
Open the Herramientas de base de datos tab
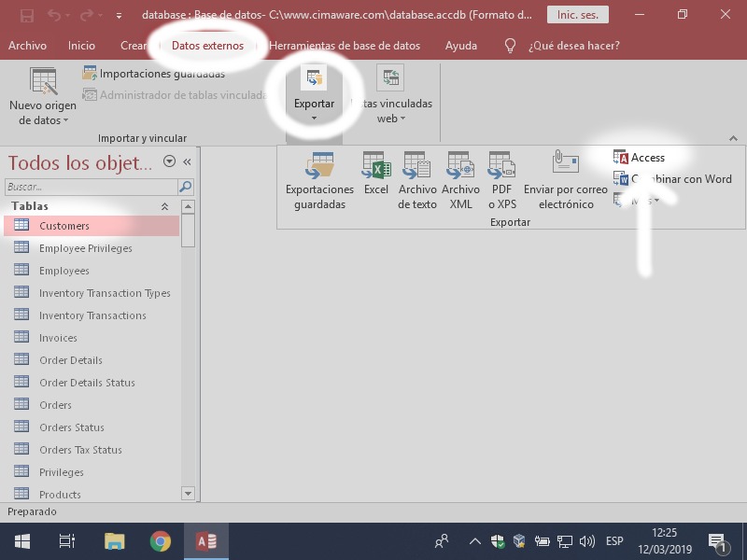pyautogui.click(x=345, y=46)
